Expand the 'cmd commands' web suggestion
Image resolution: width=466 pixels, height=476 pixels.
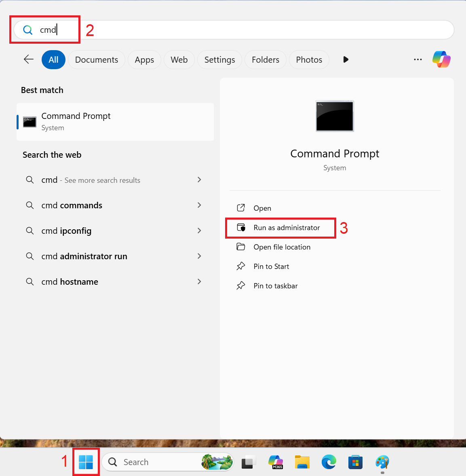[x=199, y=205]
